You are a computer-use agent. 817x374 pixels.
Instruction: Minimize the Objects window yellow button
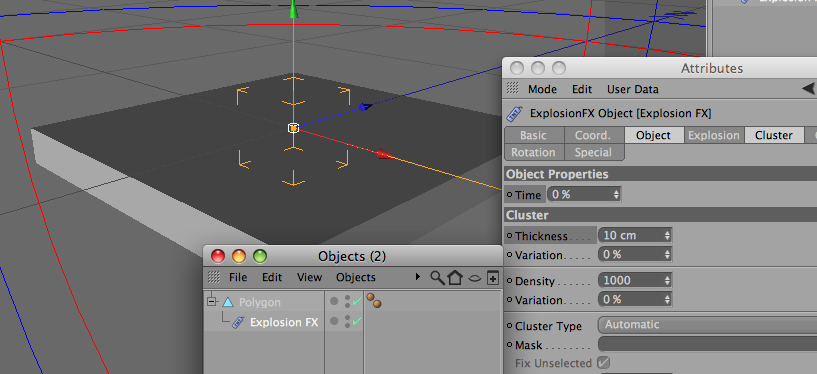(x=239, y=256)
